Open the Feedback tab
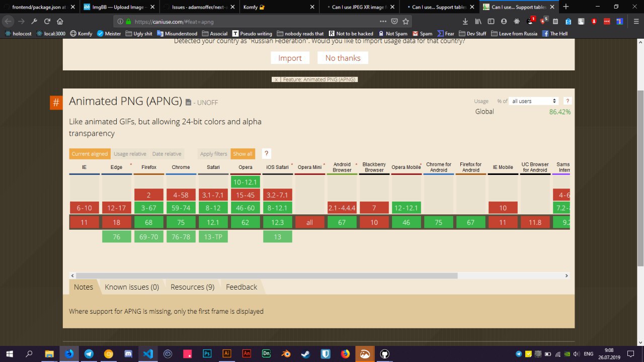The height and width of the screenshot is (362, 644). 242,287
